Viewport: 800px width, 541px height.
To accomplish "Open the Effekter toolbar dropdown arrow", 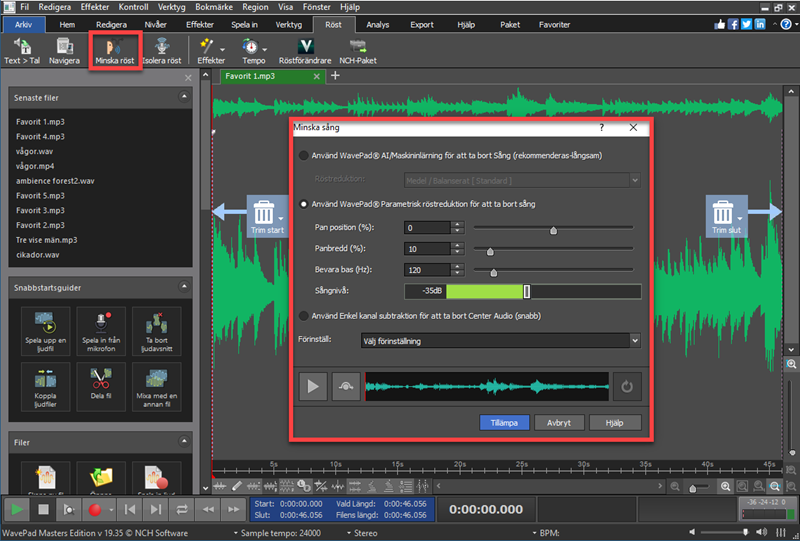I will [x=222, y=50].
